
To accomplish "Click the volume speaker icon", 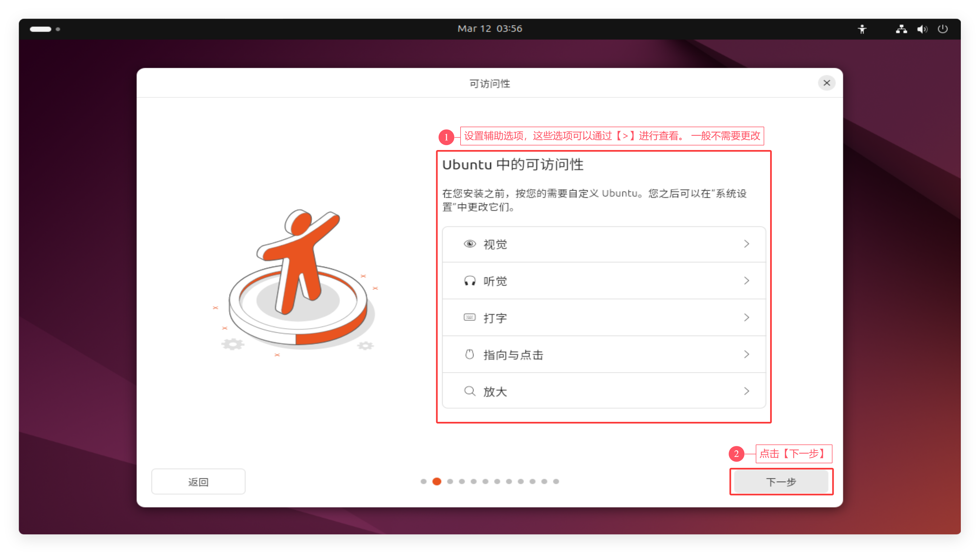I will point(922,29).
